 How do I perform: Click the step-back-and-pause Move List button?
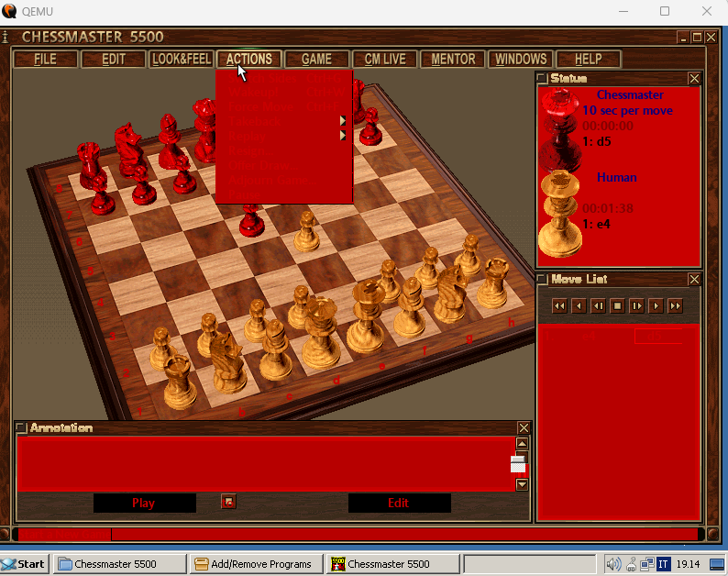(x=598, y=306)
